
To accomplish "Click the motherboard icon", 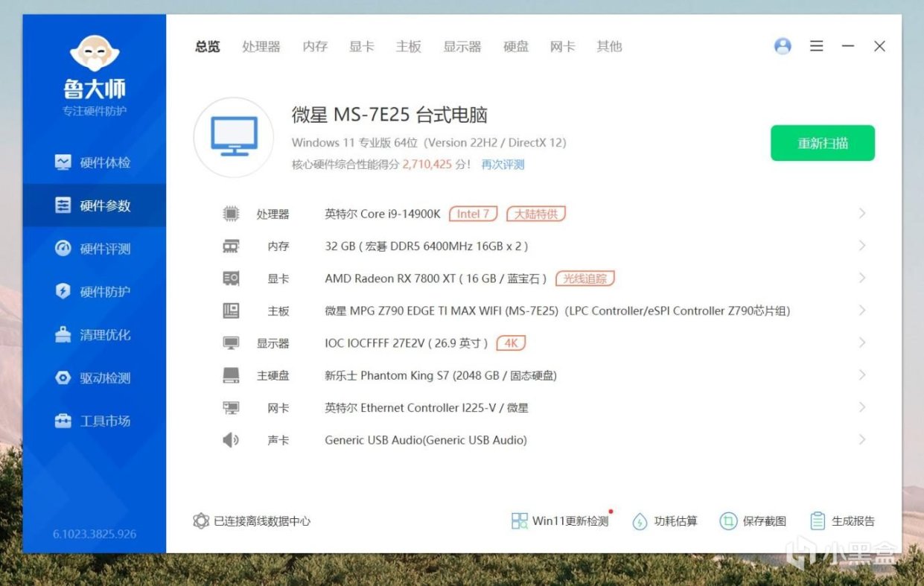I will pos(232,310).
